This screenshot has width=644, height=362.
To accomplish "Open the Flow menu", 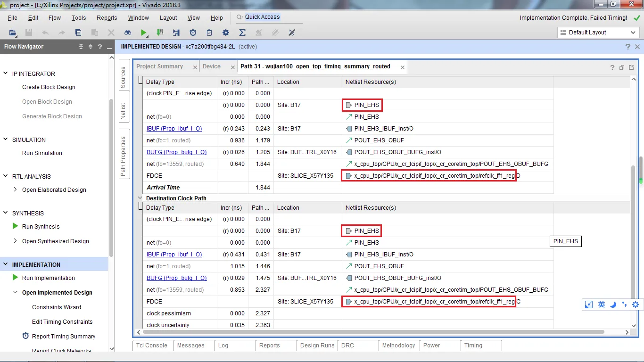I will [x=55, y=18].
